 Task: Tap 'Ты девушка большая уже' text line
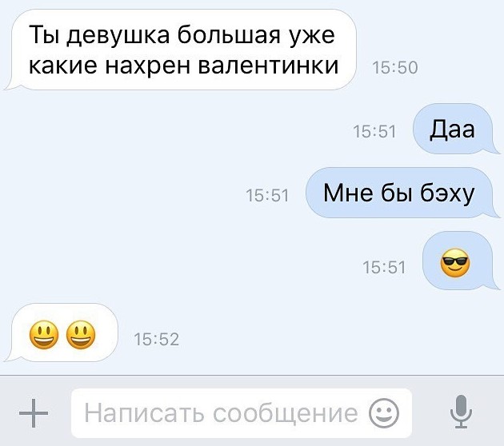[x=182, y=35]
